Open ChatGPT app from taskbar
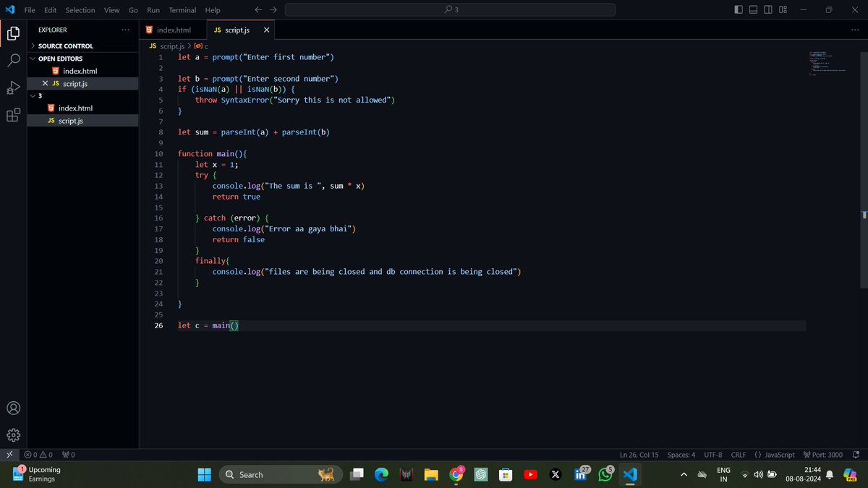Viewport: 868px width, 488px height. [x=480, y=474]
